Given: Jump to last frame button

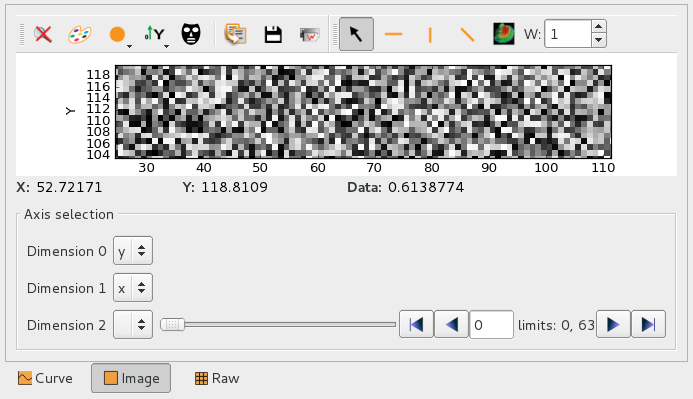Looking at the screenshot, I should click(648, 325).
